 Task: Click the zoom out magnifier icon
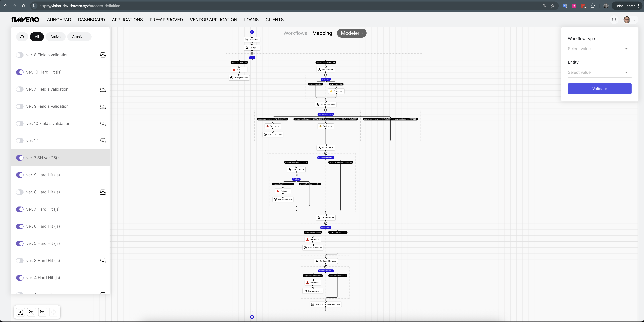(x=43, y=312)
